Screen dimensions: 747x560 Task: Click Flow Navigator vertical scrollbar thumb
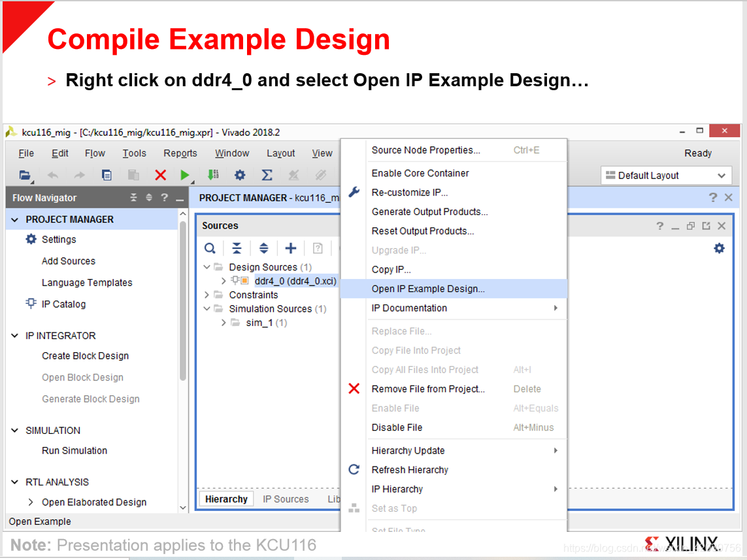183,300
